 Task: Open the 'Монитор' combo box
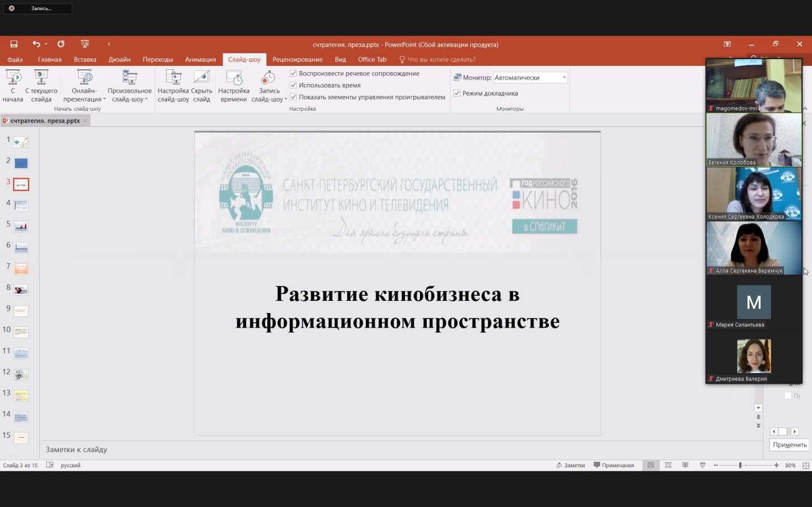click(x=530, y=77)
